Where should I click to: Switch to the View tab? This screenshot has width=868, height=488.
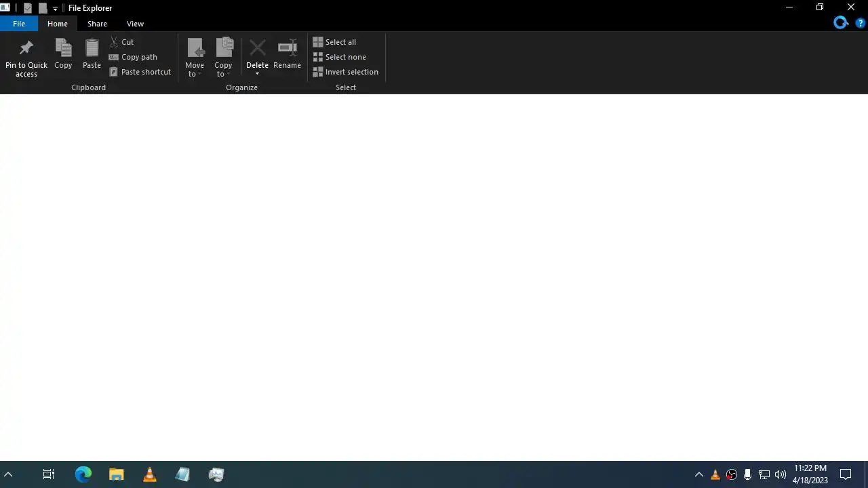tap(135, 24)
